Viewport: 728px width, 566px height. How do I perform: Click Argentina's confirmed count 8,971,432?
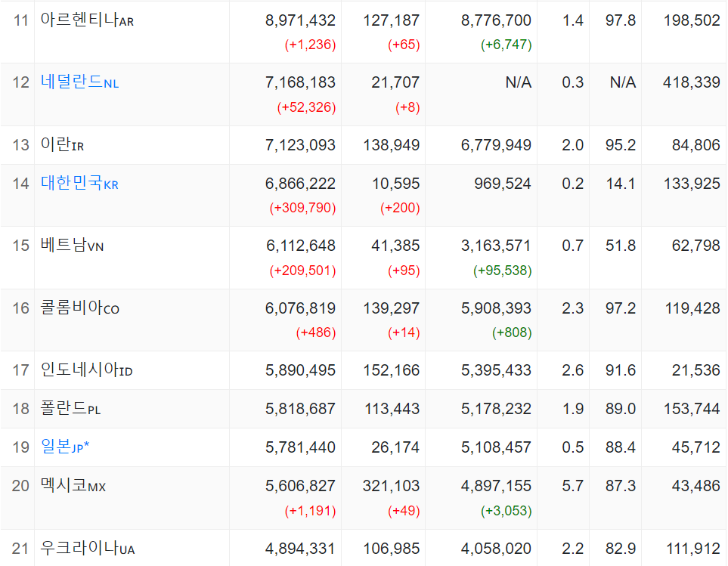(300, 20)
